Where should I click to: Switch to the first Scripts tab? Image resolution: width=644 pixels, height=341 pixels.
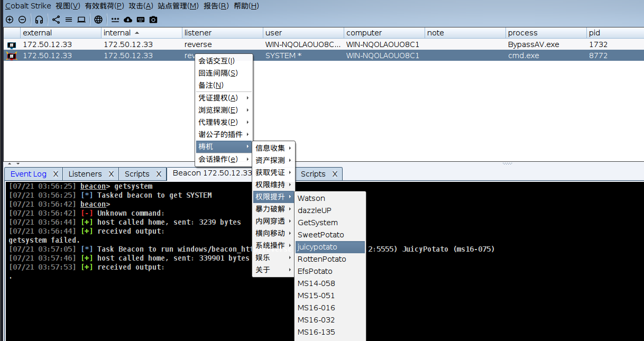(137, 174)
